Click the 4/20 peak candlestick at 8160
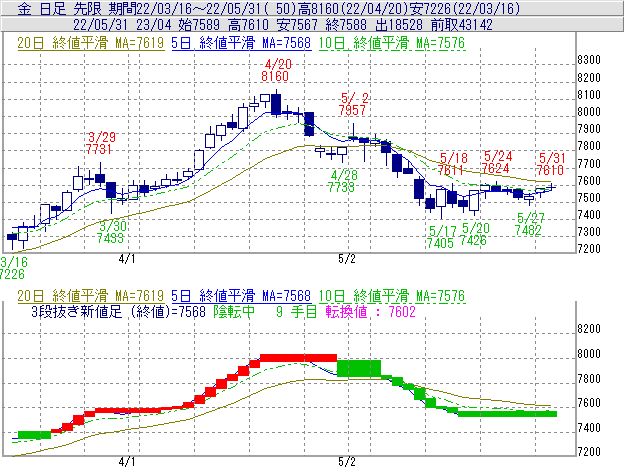Image resolution: width=624 pixels, height=475 pixels. (x=276, y=103)
